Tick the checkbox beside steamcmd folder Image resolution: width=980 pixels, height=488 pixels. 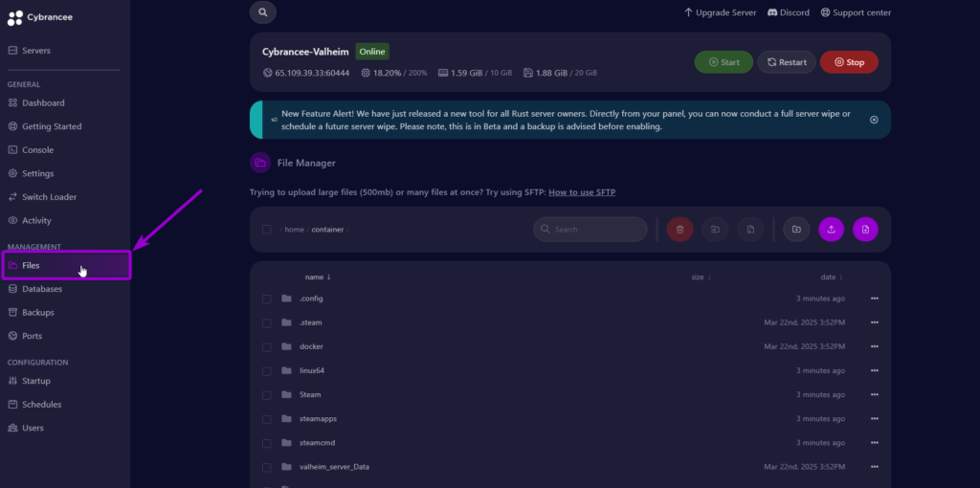[267, 444]
